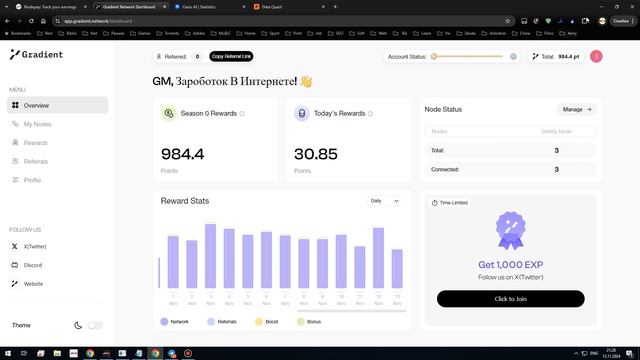Click the Website Gradient icon in Follow Us
Screen dimensions: 640x360
pos(15,284)
